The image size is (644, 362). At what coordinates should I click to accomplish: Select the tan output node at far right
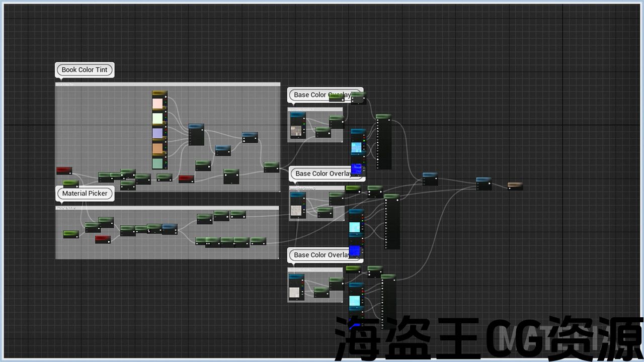point(515,186)
